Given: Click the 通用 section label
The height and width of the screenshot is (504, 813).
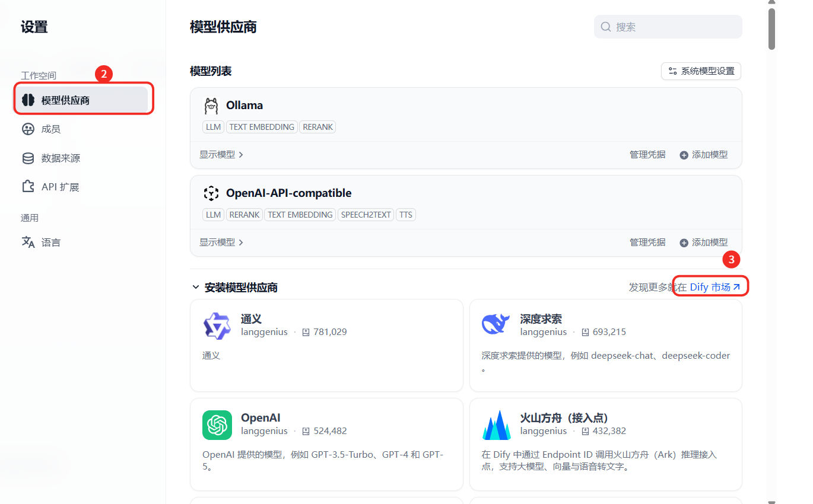Looking at the screenshot, I should tap(30, 218).
